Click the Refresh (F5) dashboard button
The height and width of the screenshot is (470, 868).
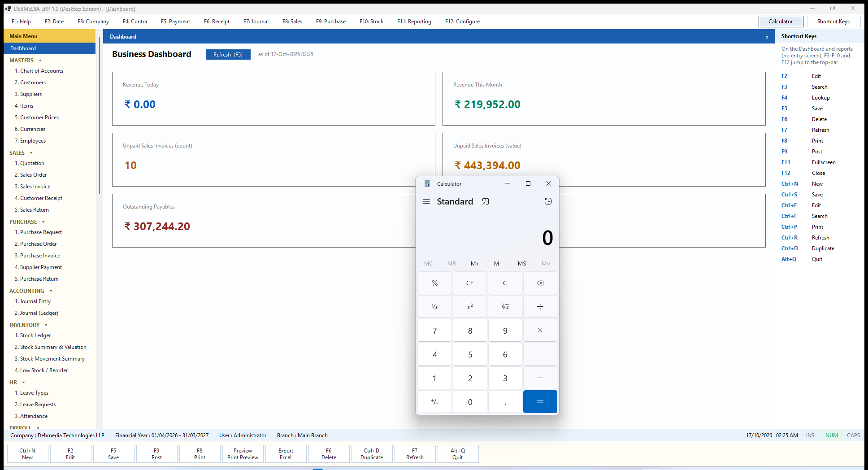coord(228,54)
